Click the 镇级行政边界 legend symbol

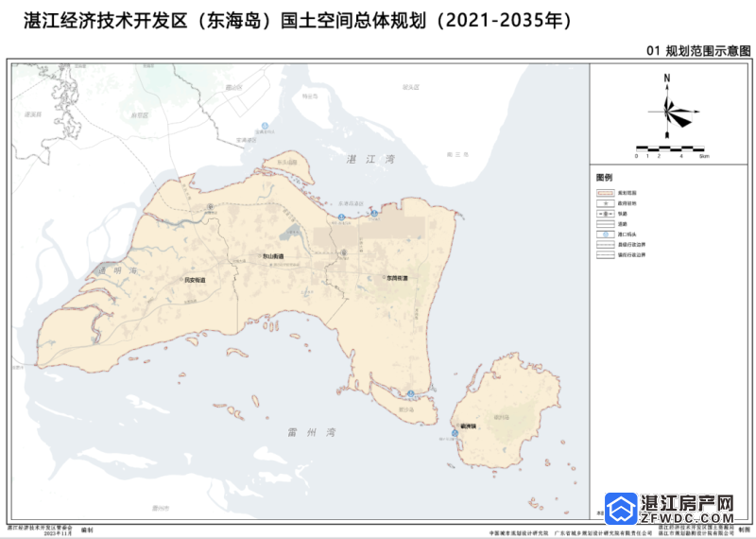(x=605, y=254)
